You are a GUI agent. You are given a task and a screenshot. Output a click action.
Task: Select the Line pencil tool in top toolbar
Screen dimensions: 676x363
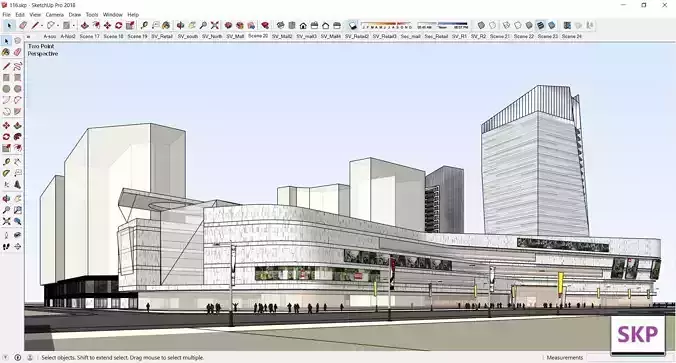pos(35,25)
